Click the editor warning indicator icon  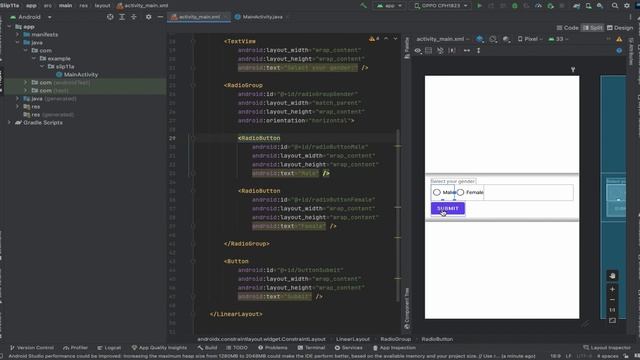373,39
